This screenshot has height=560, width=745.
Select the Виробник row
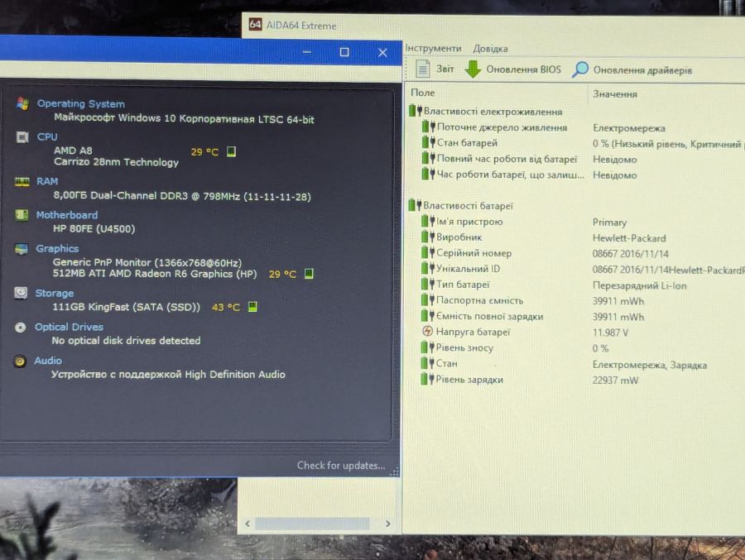[459, 237]
